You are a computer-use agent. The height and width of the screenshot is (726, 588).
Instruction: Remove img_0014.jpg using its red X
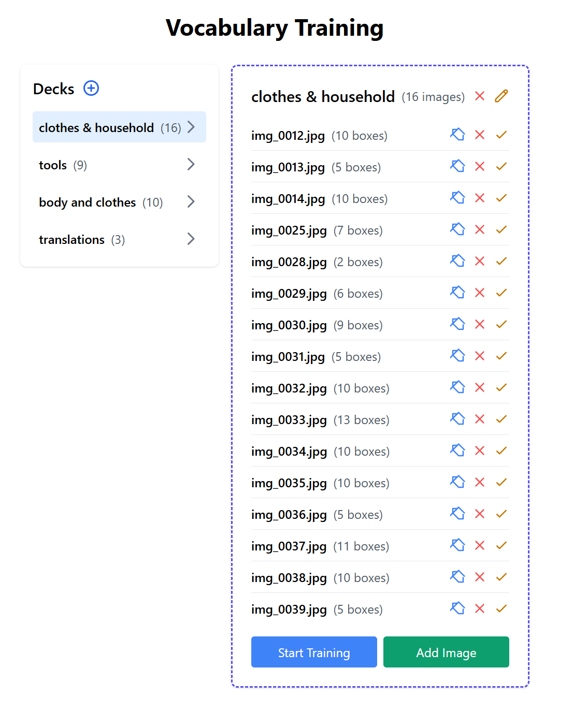pos(480,198)
